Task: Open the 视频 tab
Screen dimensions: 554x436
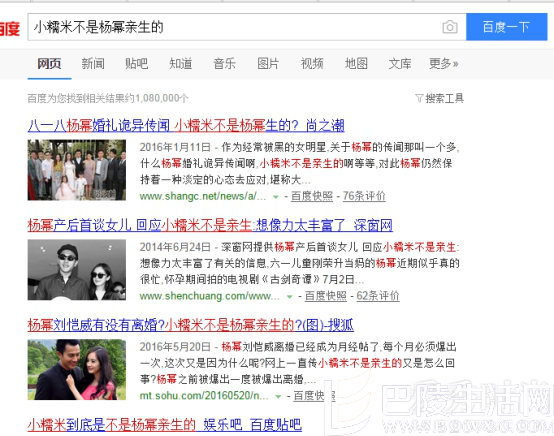Action: 312,64
